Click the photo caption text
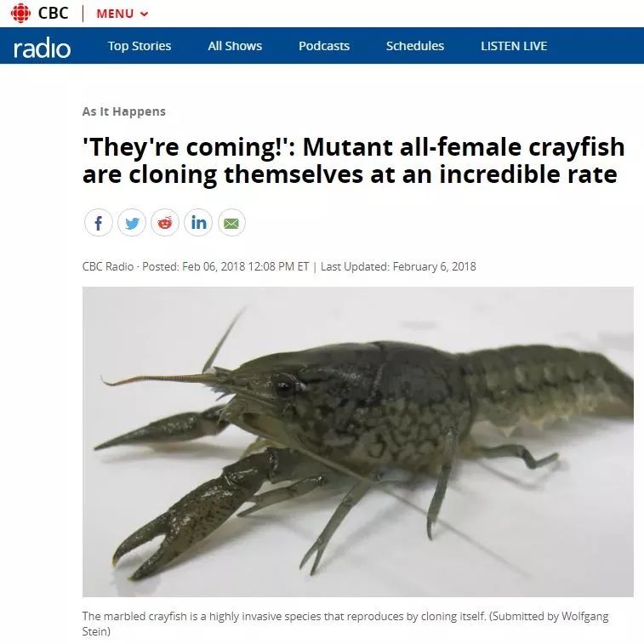This screenshot has height=644, width=644. click(x=345, y=624)
